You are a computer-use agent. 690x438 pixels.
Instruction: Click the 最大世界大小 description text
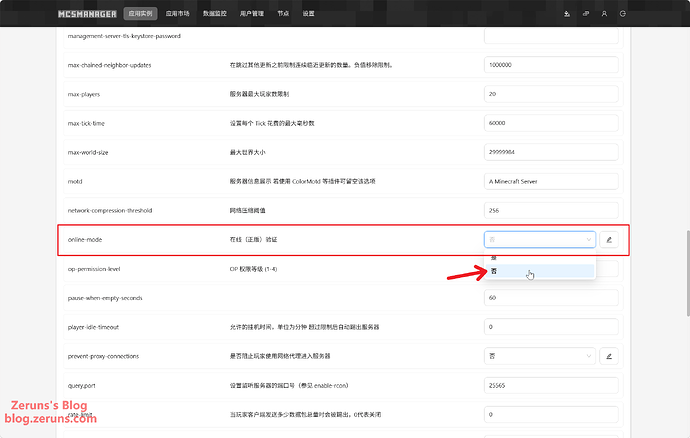(x=247, y=152)
